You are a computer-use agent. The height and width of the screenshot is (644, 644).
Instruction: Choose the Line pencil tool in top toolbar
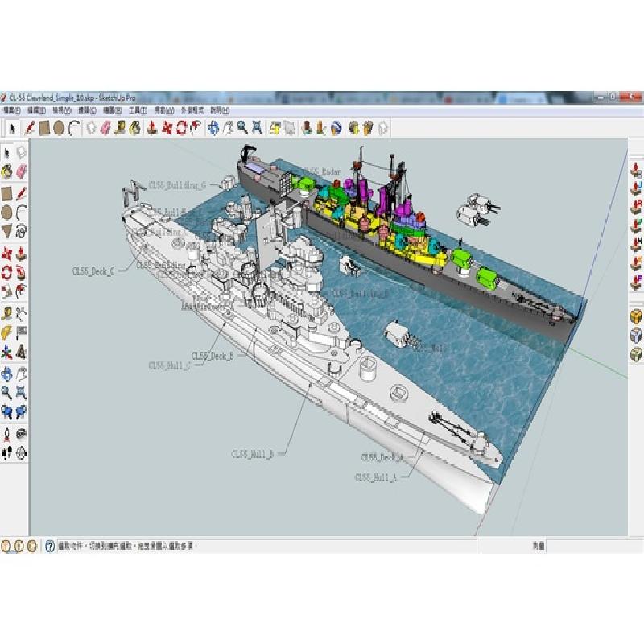click(x=29, y=128)
